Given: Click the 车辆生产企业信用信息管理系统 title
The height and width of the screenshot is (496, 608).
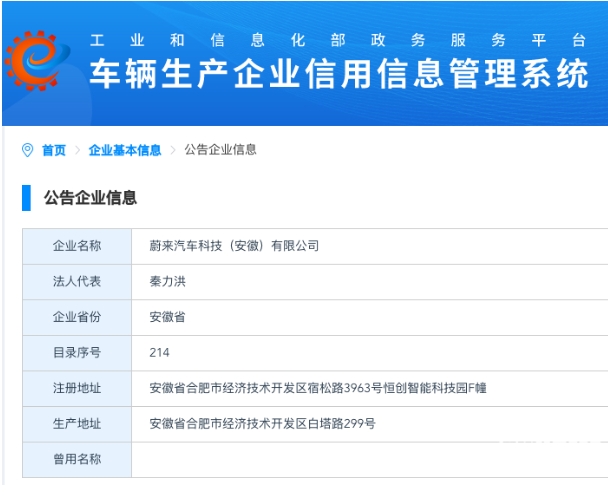Looking at the screenshot, I should 339,76.
